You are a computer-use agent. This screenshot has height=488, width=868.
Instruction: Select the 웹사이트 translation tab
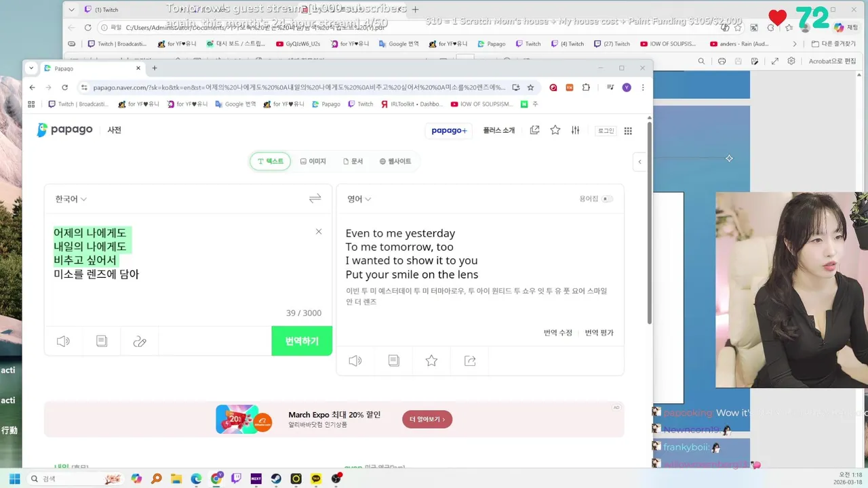(395, 161)
